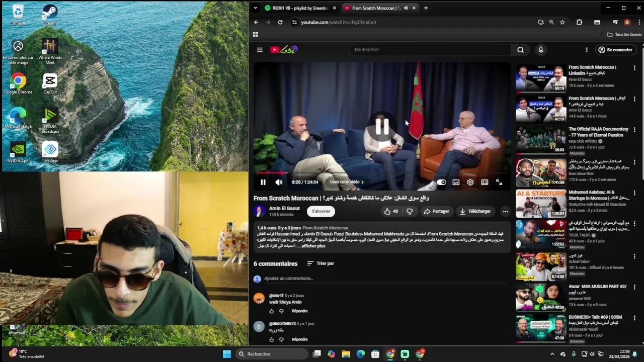The image size is (644, 362).
Task: Toggle the autoplay switch in the player
Action: click(441, 183)
